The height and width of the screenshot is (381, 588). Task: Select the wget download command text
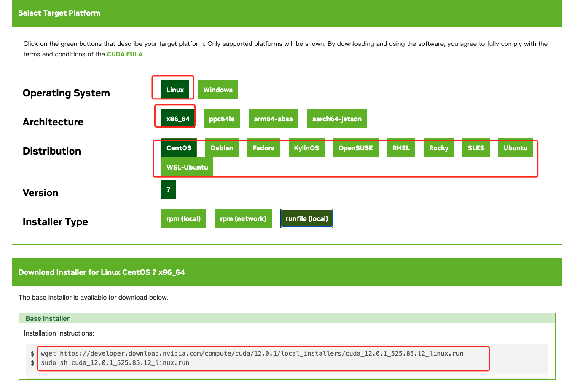pos(250,353)
